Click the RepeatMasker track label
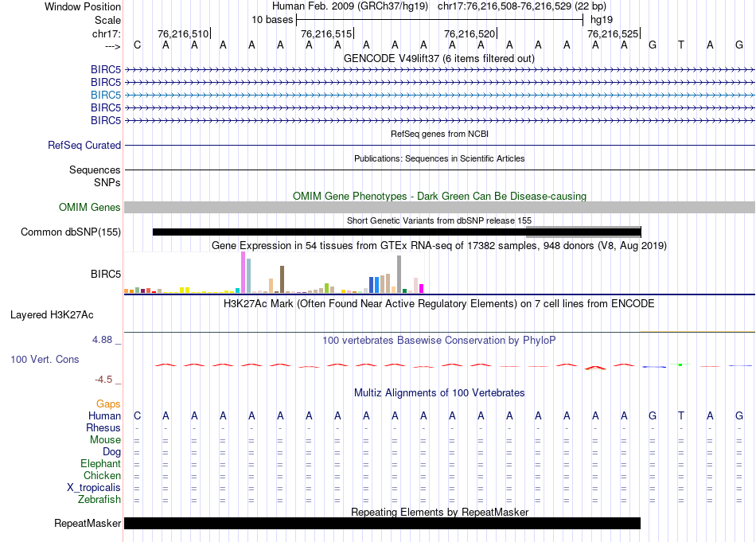 coord(88,523)
